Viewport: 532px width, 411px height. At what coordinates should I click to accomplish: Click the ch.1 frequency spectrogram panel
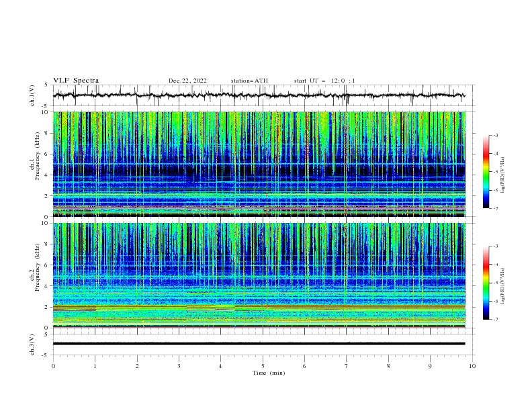pyautogui.click(x=259, y=164)
